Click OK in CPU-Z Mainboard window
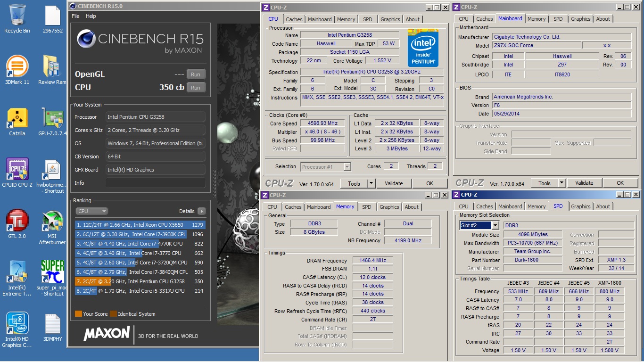The image size is (644, 362). 620,183
